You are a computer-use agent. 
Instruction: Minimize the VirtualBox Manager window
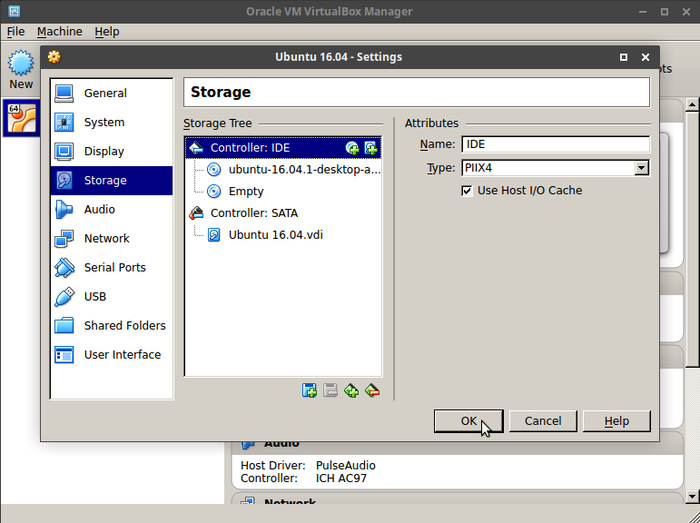(643, 12)
